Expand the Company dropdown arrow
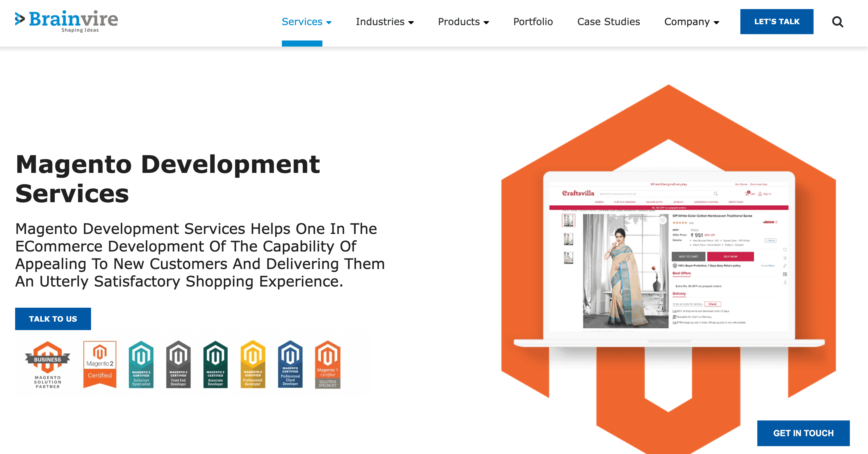This screenshot has width=868, height=454. (716, 23)
